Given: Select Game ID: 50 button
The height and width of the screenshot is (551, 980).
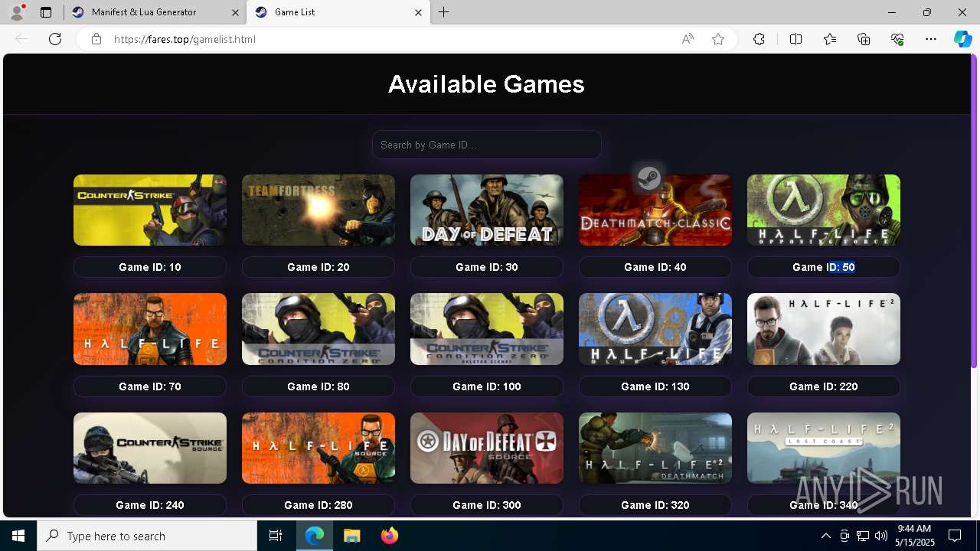Looking at the screenshot, I should coord(824,267).
